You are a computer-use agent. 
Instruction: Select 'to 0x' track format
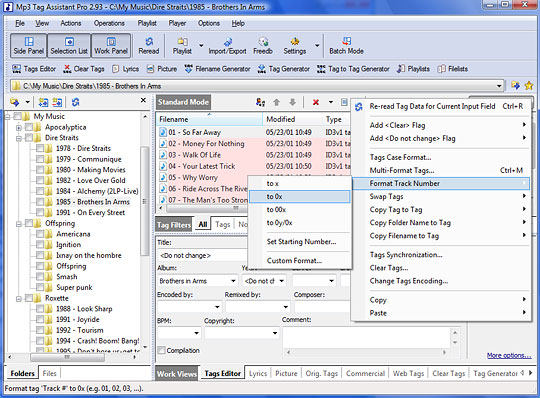(299, 197)
